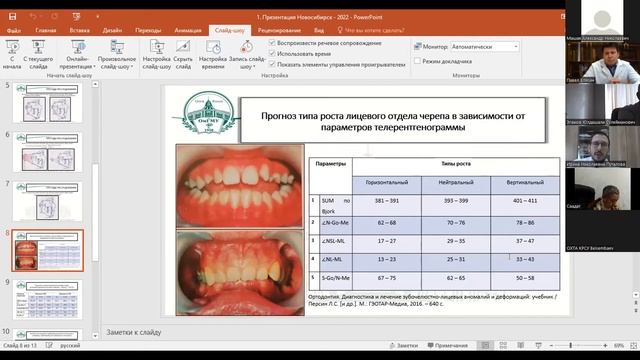640x360 pixels.
Task: Select slide 5 thumbnail
Action: click(x=48, y=103)
